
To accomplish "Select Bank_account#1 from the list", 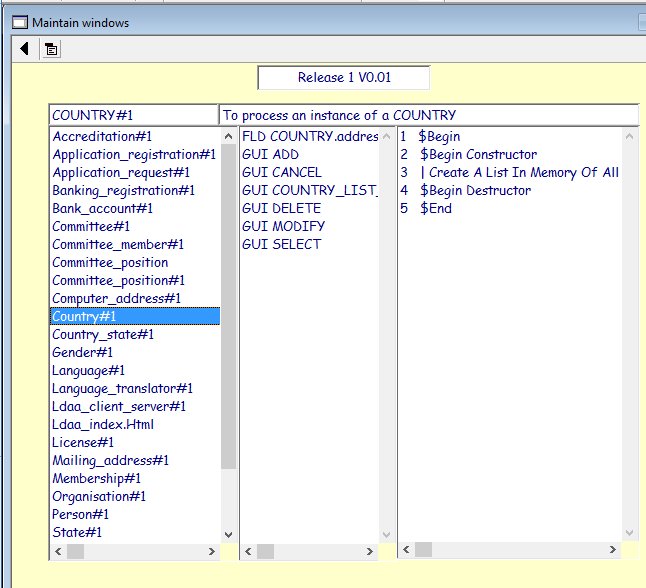I will pos(102,208).
